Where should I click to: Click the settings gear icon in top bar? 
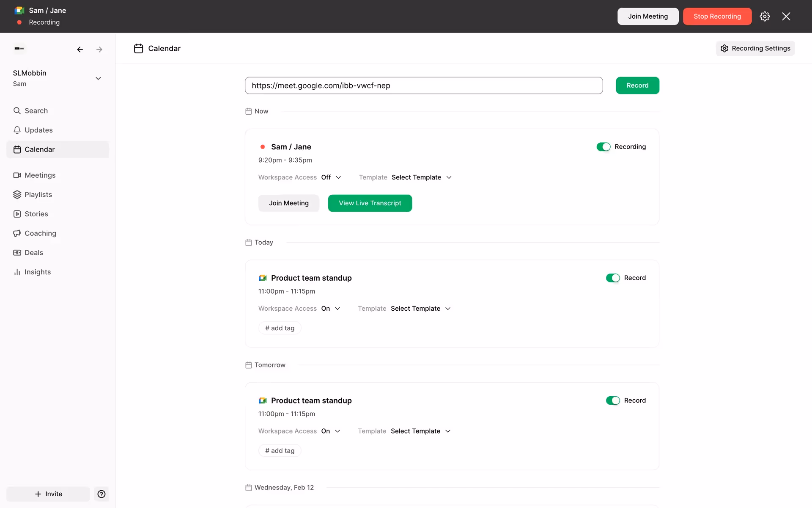tap(765, 17)
